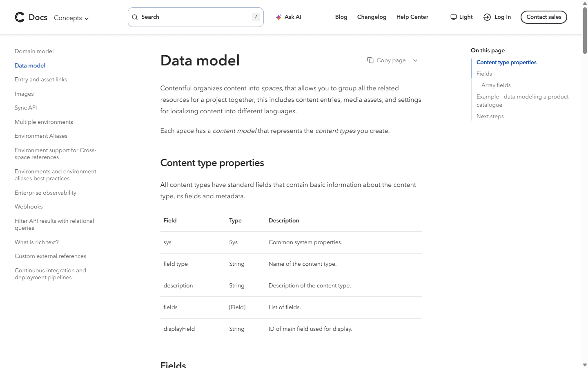The width and height of the screenshot is (588, 368).
Task: Click the Log In arrow icon
Action: [487, 17]
